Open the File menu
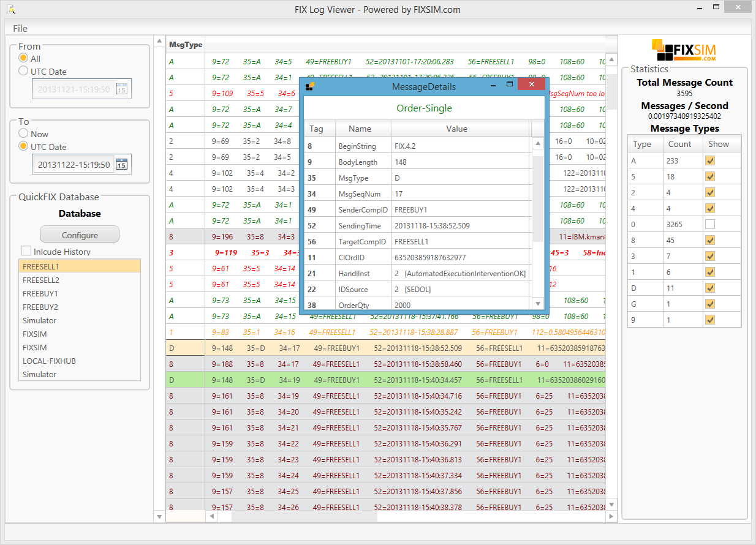The height and width of the screenshot is (545, 756). [20, 28]
